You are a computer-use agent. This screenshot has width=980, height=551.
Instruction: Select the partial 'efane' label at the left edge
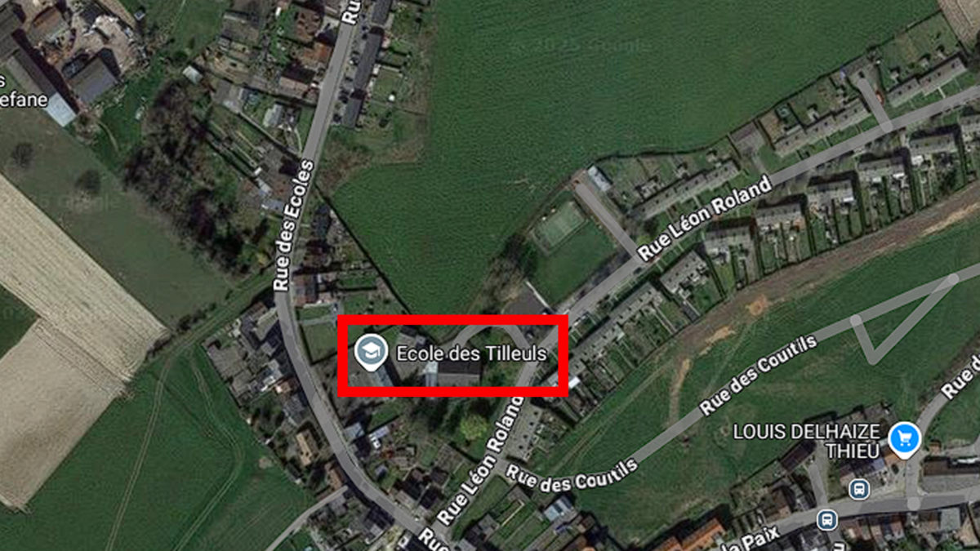[x=24, y=98]
